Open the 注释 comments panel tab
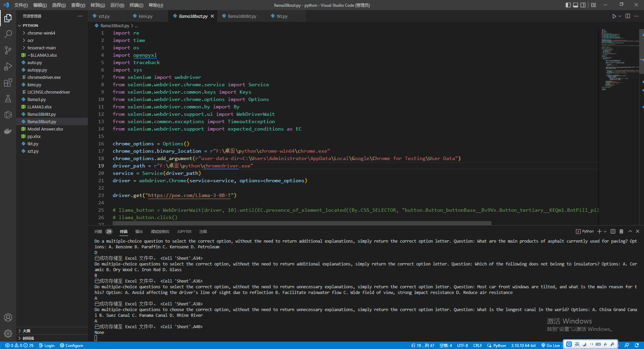The width and height of the screenshot is (644, 349). tap(203, 232)
